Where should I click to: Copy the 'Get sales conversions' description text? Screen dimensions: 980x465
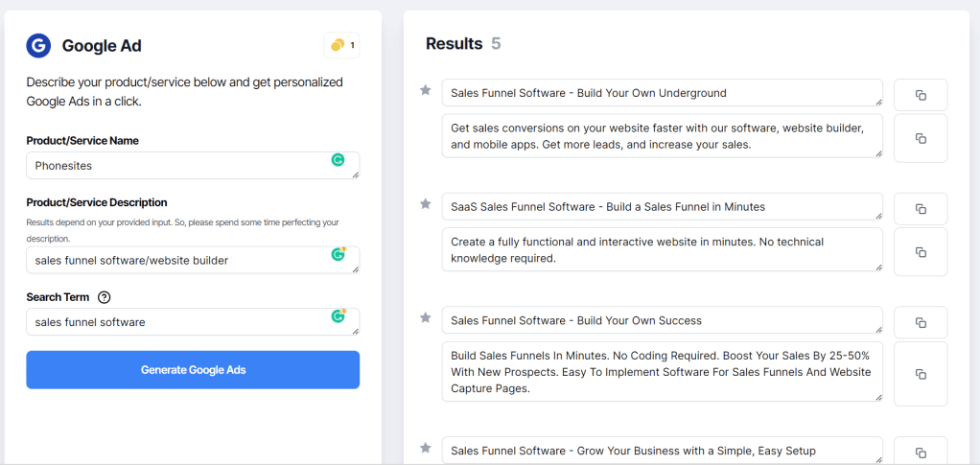tap(921, 138)
